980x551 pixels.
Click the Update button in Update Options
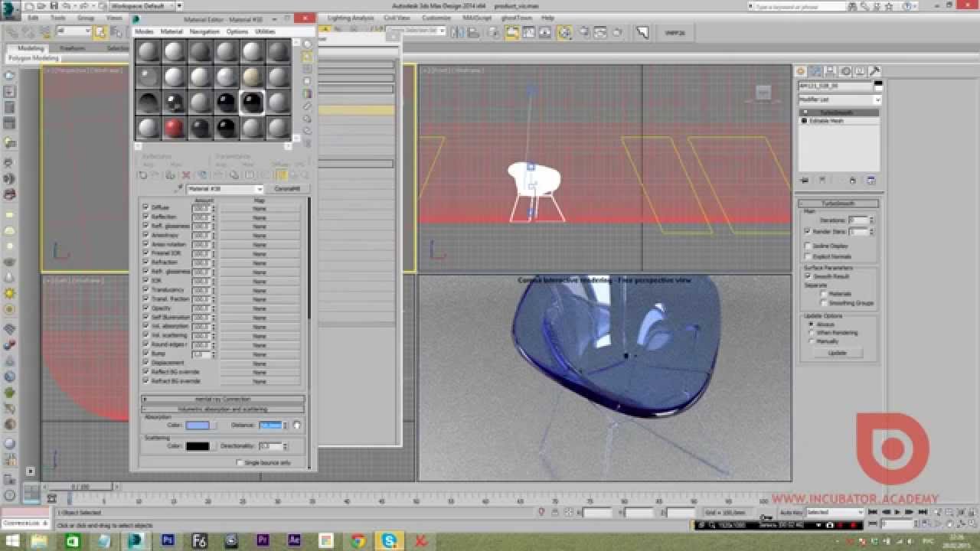click(x=838, y=353)
